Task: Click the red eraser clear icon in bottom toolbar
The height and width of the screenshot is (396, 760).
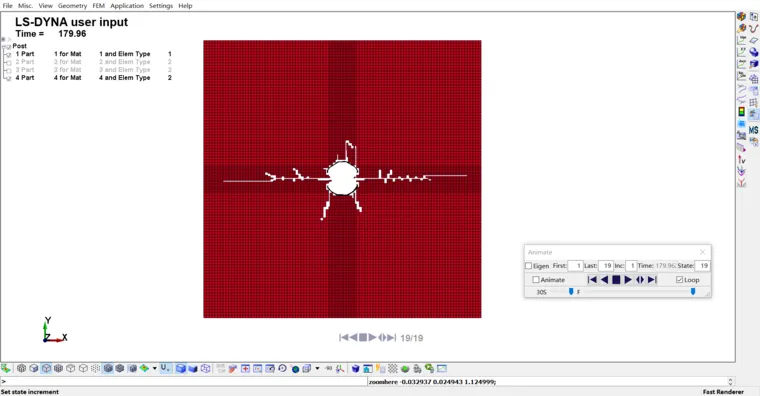Action: 233,368
